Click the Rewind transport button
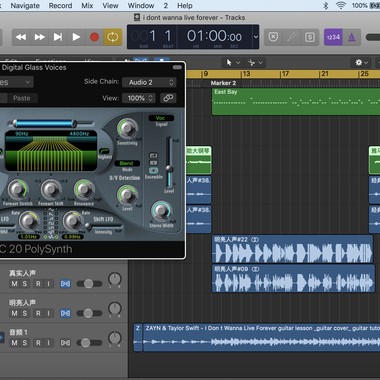 (x=21, y=37)
